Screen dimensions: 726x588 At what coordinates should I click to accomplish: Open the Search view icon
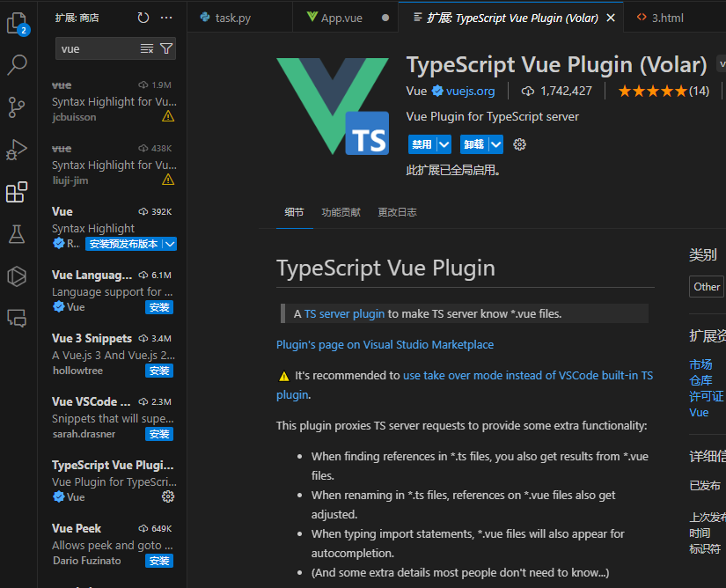click(x=18, y=65)
